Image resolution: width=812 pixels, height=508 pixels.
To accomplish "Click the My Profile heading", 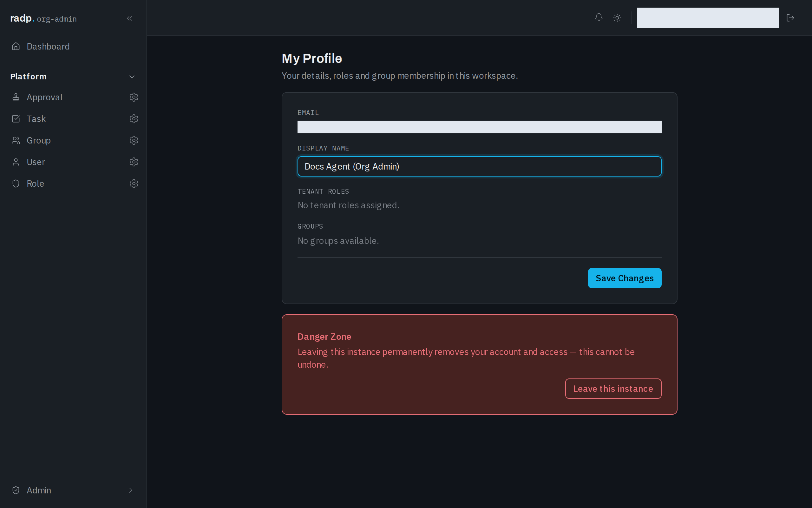I will (312, 58).
